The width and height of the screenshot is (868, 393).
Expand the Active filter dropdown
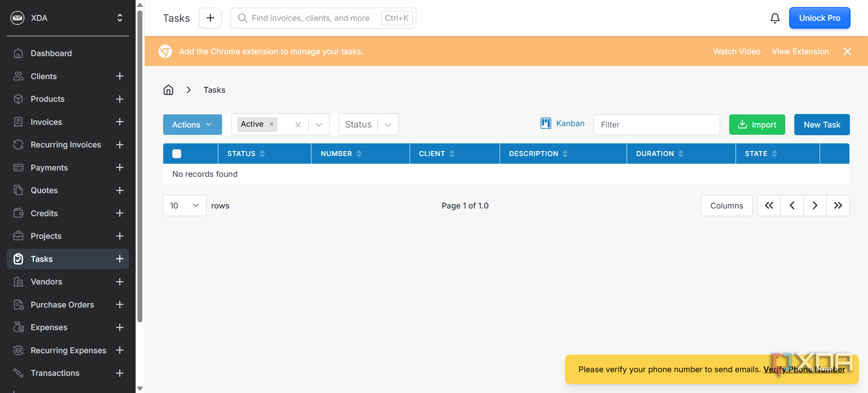click(319, 125)
